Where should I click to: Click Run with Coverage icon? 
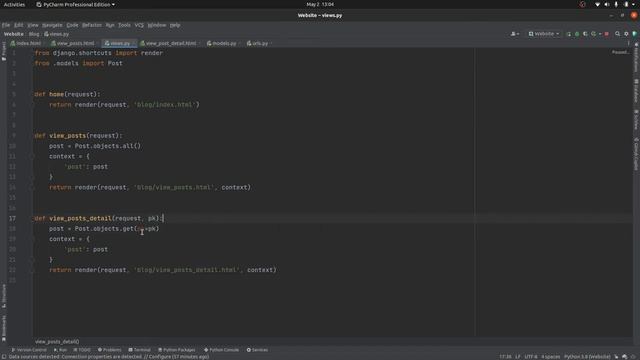click(585, 34)
